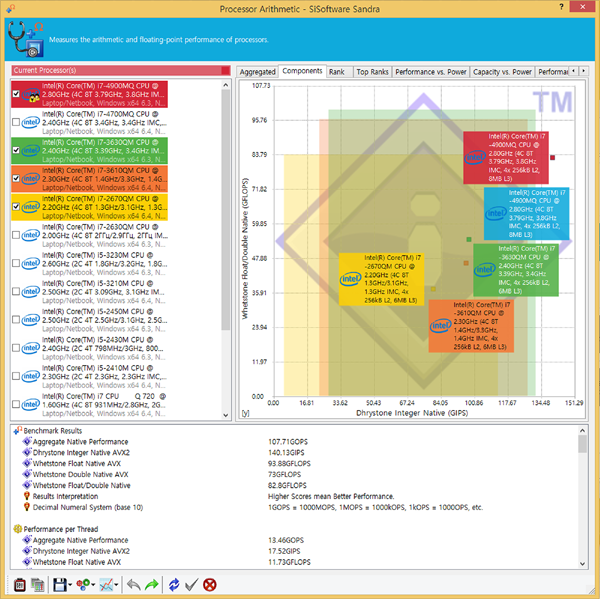Switch to the Aggregated tab

257,72
